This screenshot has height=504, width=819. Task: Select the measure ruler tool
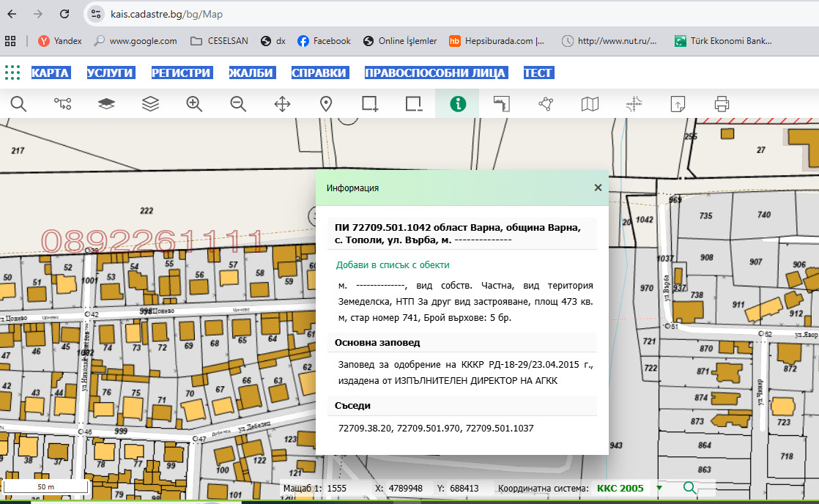(501, 104)
